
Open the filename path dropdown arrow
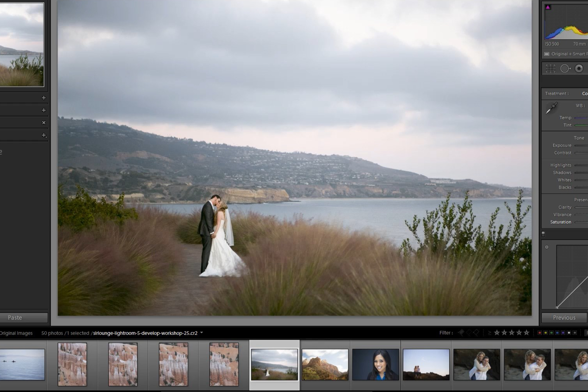202,333
